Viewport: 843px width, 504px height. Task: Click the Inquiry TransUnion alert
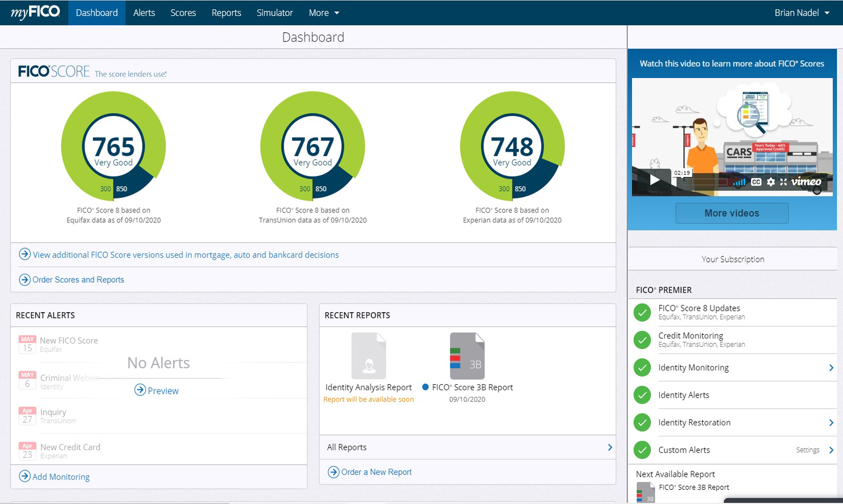point(58,416)
